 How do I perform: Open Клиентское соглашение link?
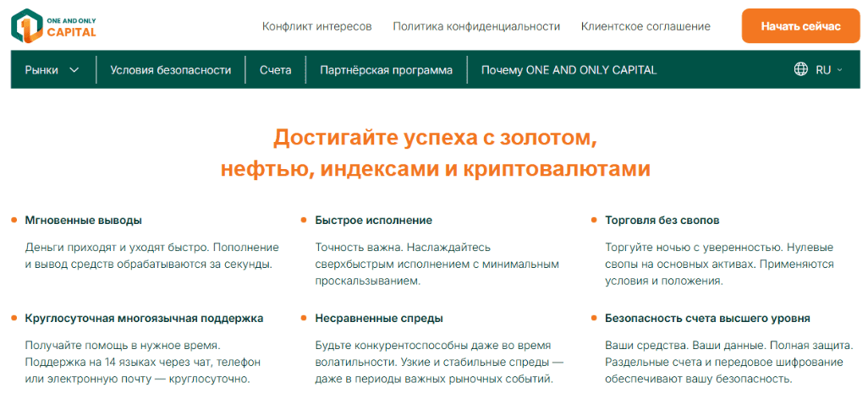click(x=646, y=26)
